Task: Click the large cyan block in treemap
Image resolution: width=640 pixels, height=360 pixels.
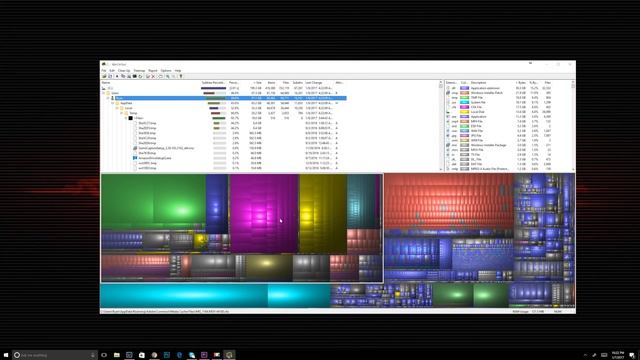Action: [x=184, y=296]
